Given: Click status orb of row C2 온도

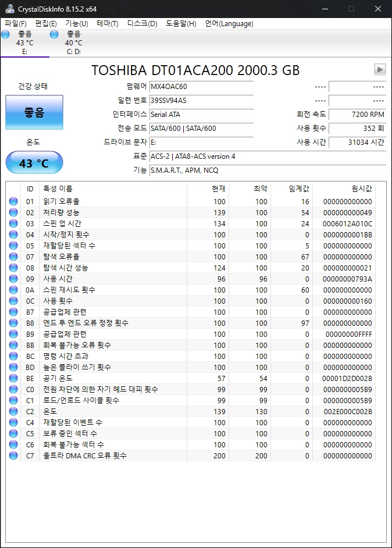Looking at the screenshot, I should point(13,411).
